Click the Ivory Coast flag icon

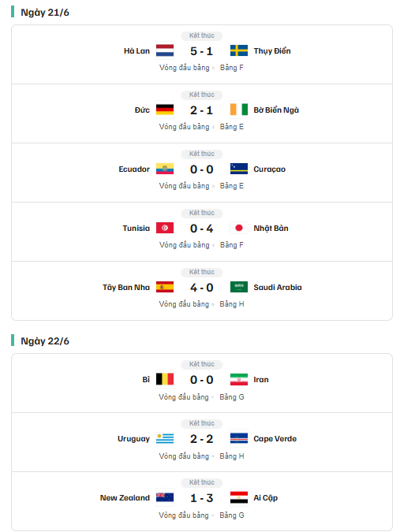[239, 110]
